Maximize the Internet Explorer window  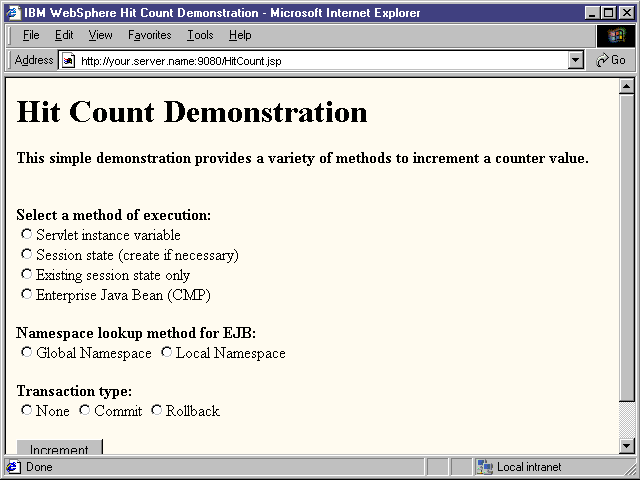pyautogui.click(x=608, y=13)
